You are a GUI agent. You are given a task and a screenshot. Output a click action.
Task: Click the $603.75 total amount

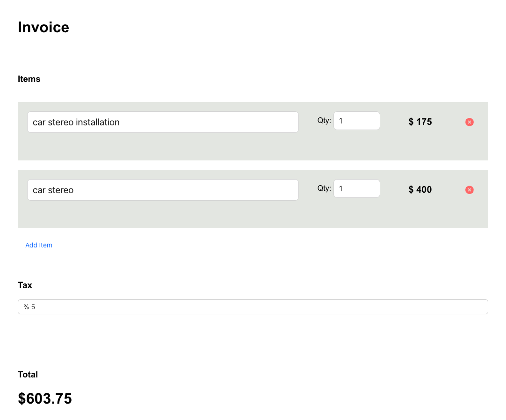45,398
